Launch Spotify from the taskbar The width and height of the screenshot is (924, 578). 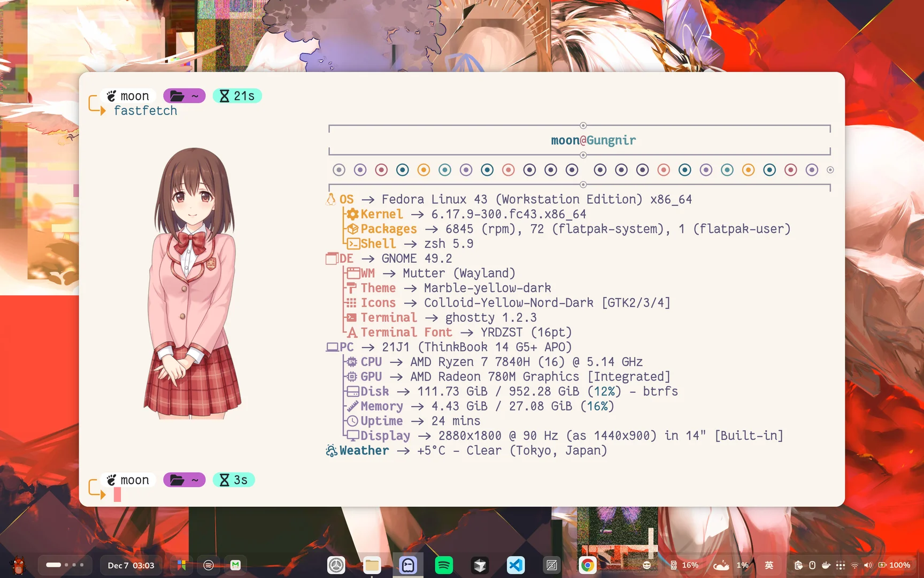[x=443, y=564]
